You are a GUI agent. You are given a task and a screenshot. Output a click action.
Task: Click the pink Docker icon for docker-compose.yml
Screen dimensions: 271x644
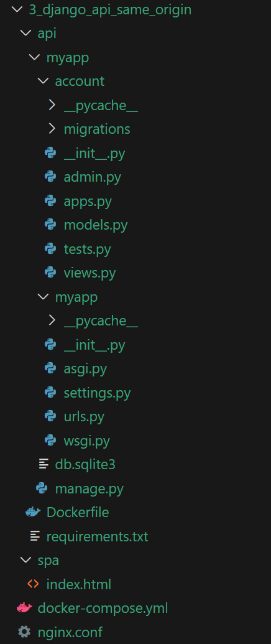pos(25,608)
